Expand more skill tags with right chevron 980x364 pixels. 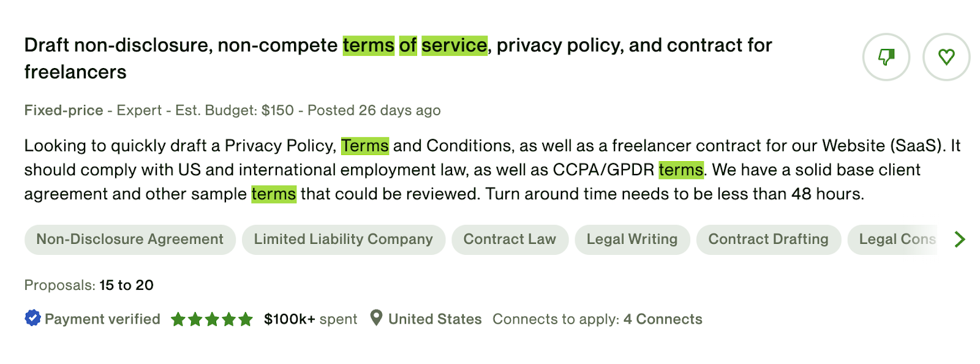point(959,239)
